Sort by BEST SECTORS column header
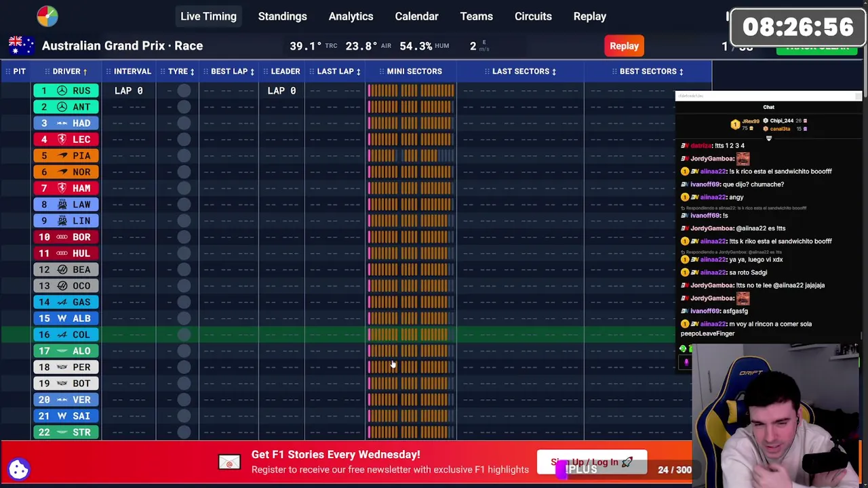The width and height of the screenshot is (868, 488). 648,71
